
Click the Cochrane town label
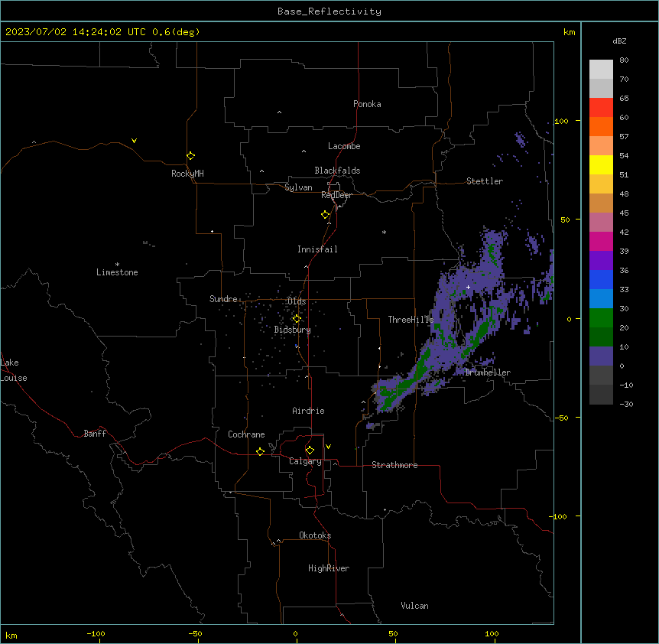point(246,434)
